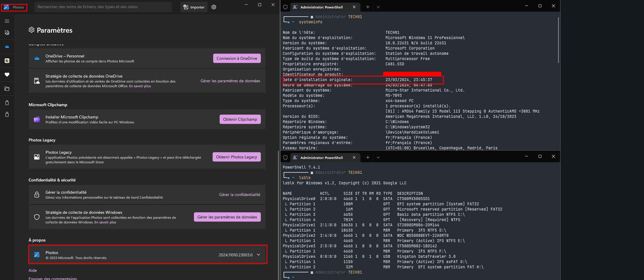Click the systeminfo command text

pyautogui.click(x=310, y=22)
